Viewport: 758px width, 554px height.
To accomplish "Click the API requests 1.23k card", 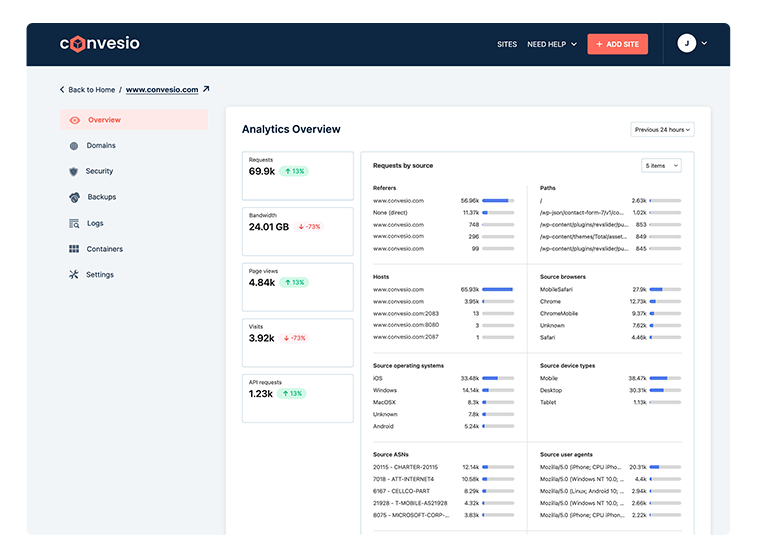I will click(298, 398).
